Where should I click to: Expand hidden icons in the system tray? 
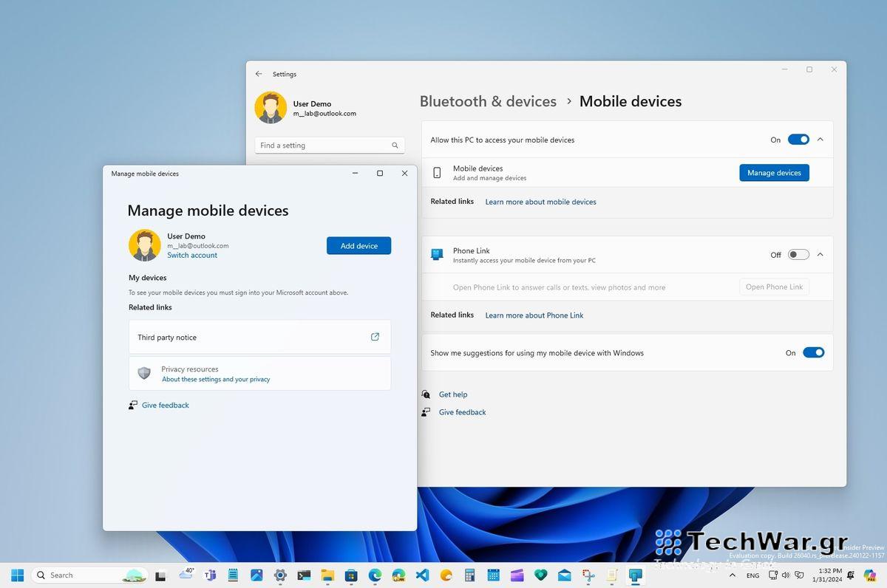point(733,575)
